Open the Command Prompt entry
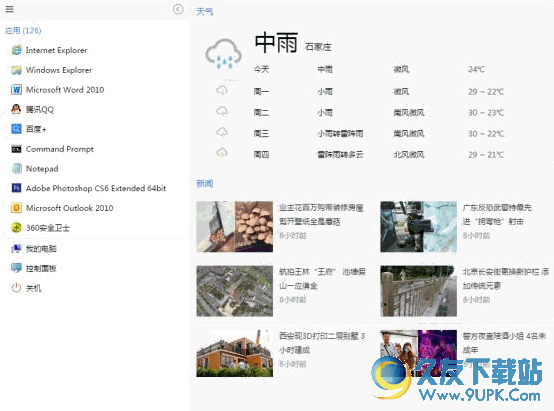 (60, 149)
